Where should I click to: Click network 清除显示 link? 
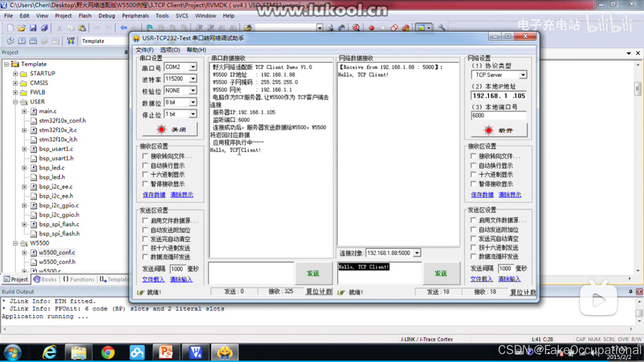[x=510, y=195]
